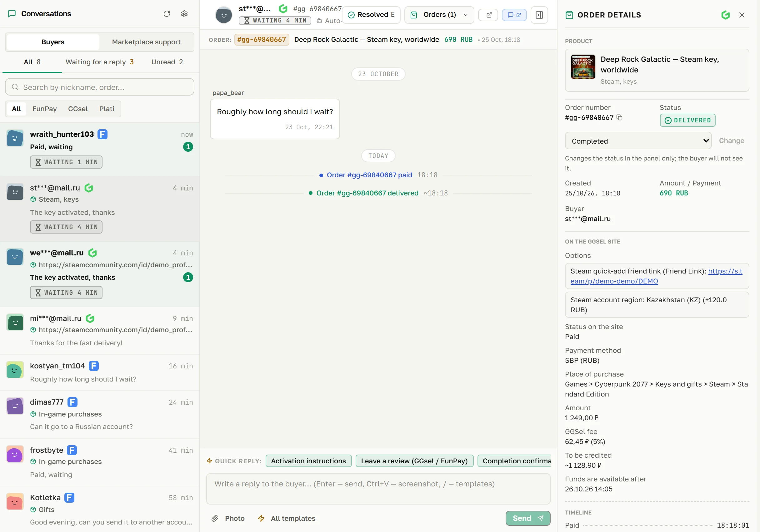Click the search magnifier icon
The image size is (760, 532).
15,87
